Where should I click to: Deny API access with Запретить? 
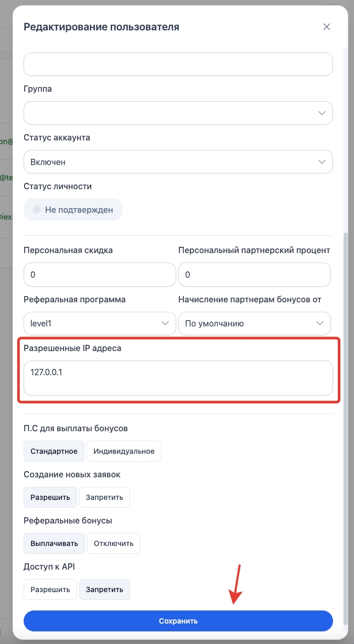(104, 590)
